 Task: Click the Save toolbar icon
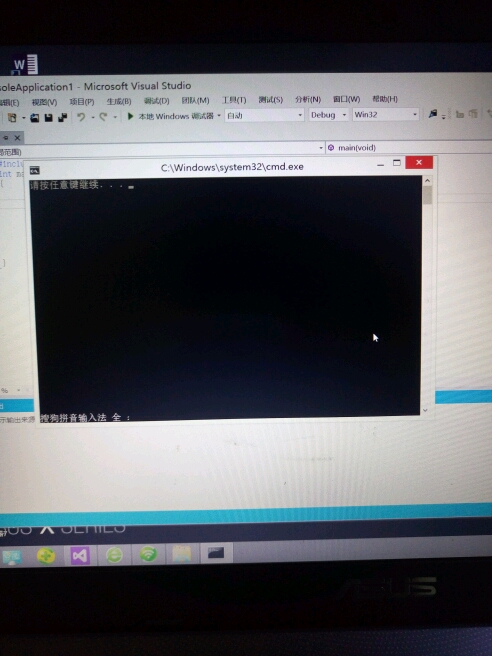49,118
